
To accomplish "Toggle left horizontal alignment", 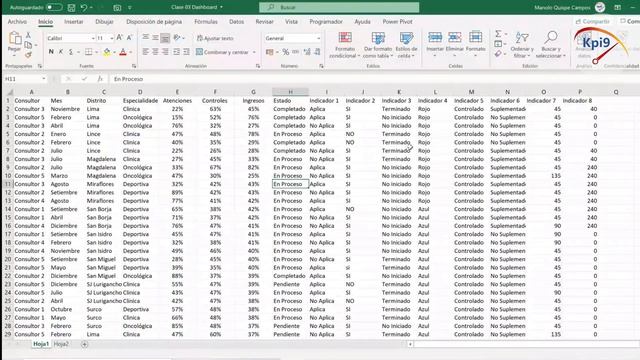I will pyautogui.click(x=146, y=52).
